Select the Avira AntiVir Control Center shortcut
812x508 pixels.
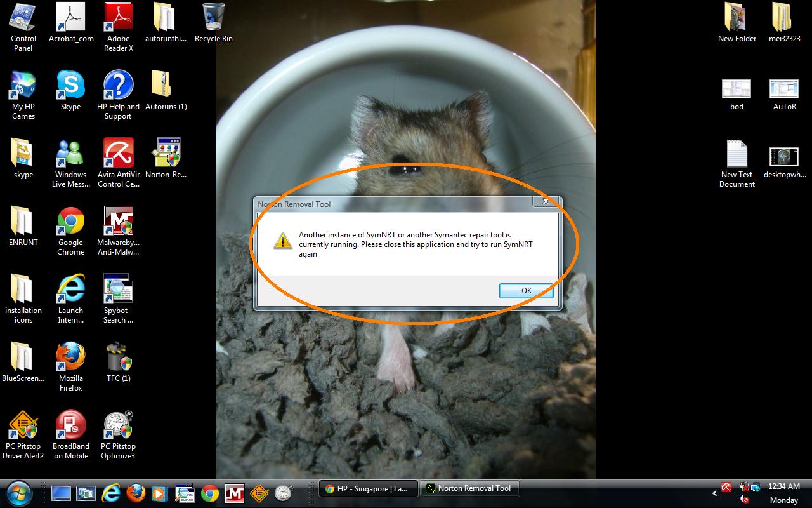[119, 163]
